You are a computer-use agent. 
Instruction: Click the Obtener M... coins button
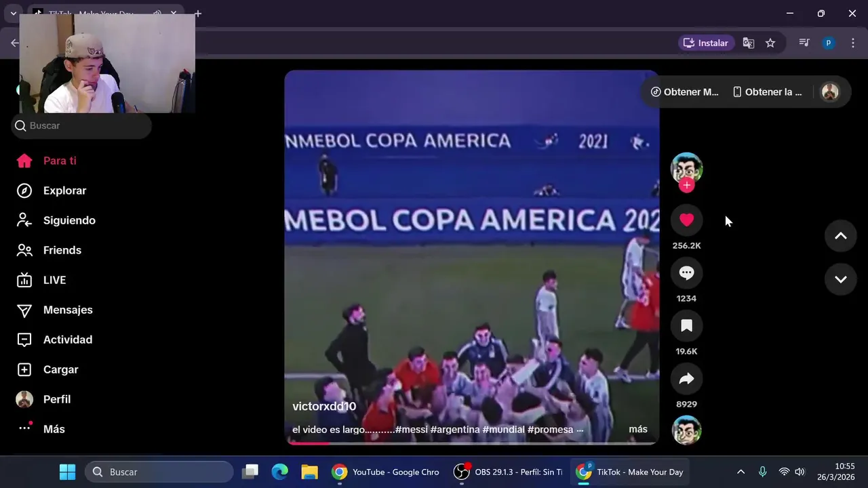(x=685, y=91)
